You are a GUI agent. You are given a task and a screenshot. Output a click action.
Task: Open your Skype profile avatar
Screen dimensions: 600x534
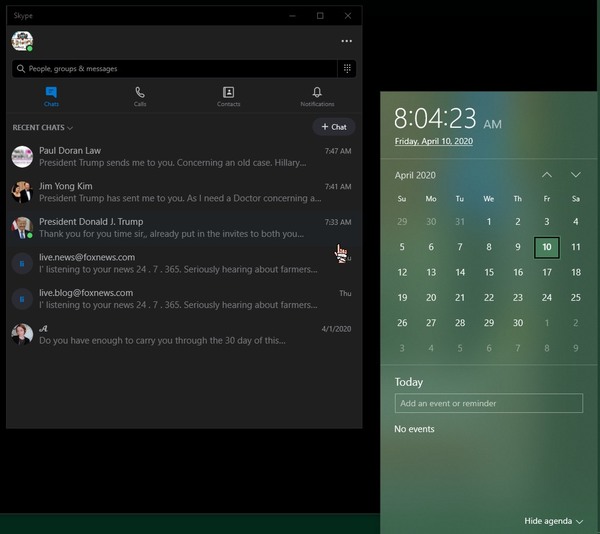(22, 41)
